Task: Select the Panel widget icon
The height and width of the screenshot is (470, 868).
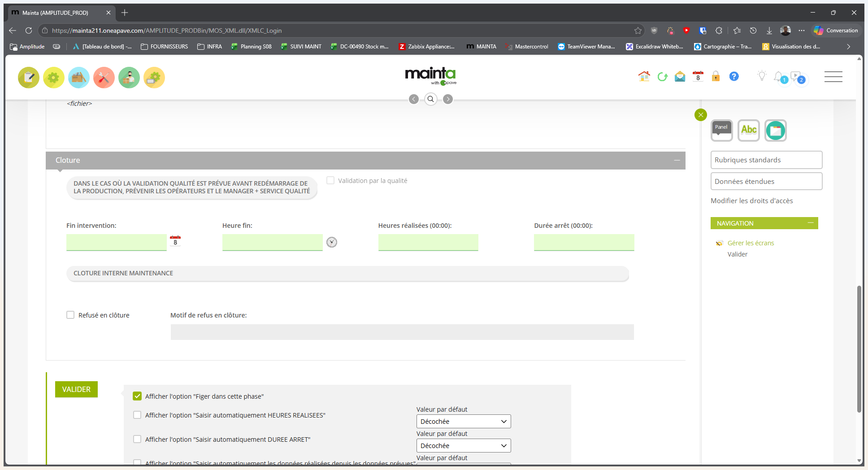Action: click(x=722, y=131)
